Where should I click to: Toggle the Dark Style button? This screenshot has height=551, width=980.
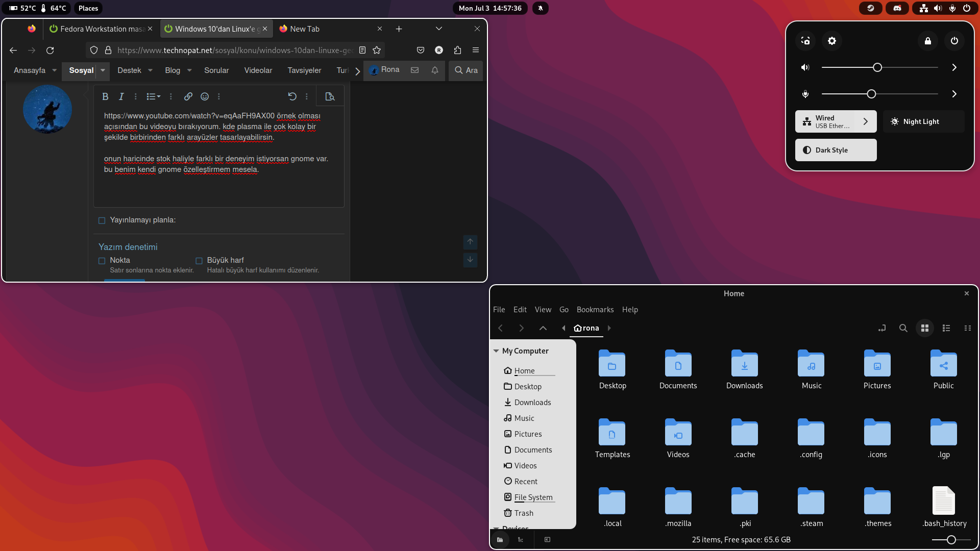coord(836,150)
